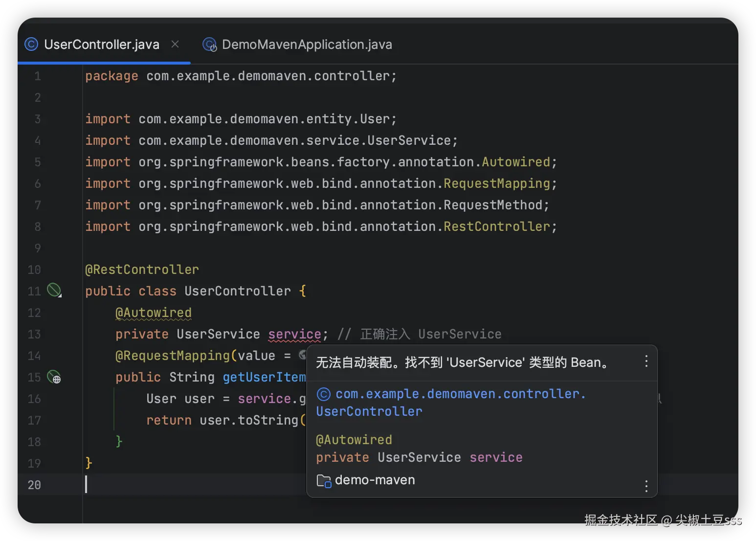Click the getUserItem method name on line 15
This screenshot has width=756, height=541.
click(264, 377)
